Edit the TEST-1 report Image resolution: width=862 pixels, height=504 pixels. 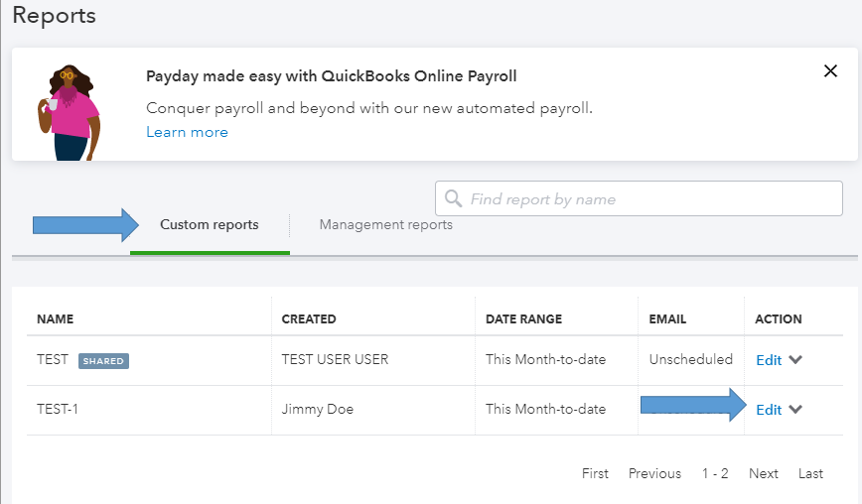click(x=769, y=410)
